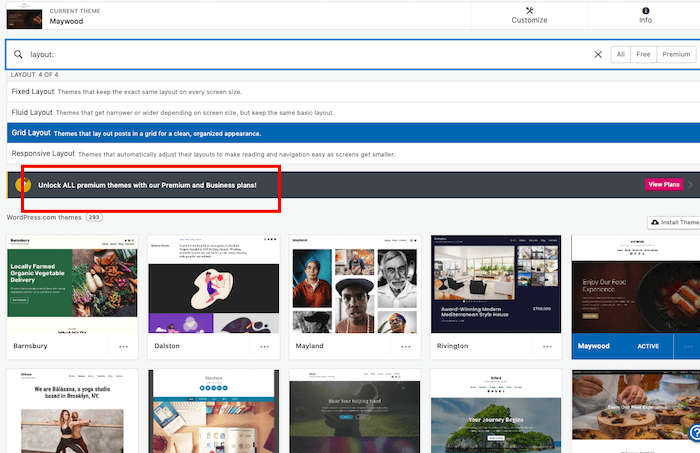Viewport: 700px width, 453px height.
Task: Open the yoga studio theme thumbnail
Action: [72, 411]
